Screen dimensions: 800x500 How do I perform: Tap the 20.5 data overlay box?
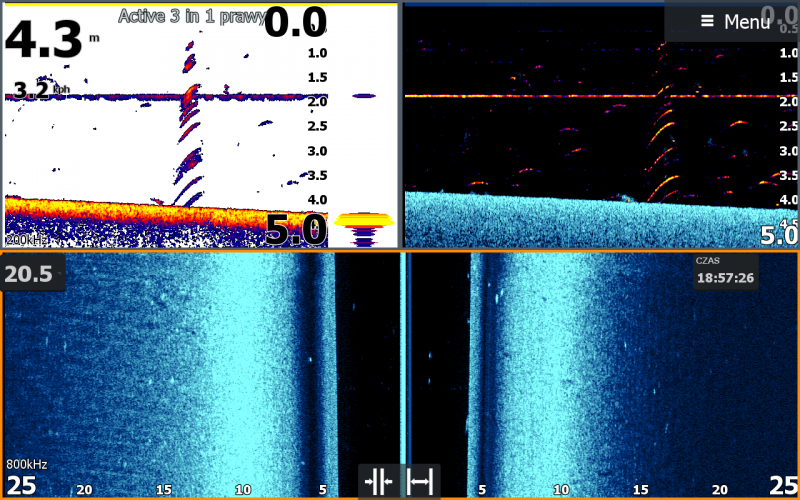point(32,274)
